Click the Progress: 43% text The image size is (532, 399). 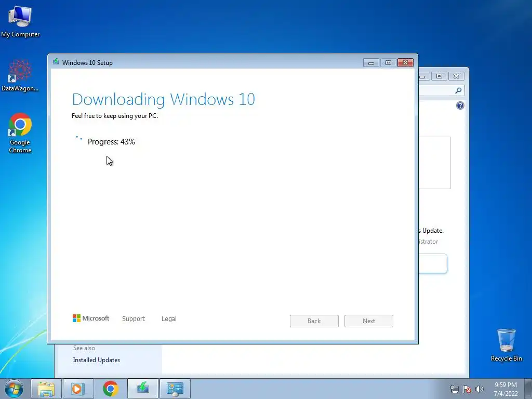[x=111, y=141]
